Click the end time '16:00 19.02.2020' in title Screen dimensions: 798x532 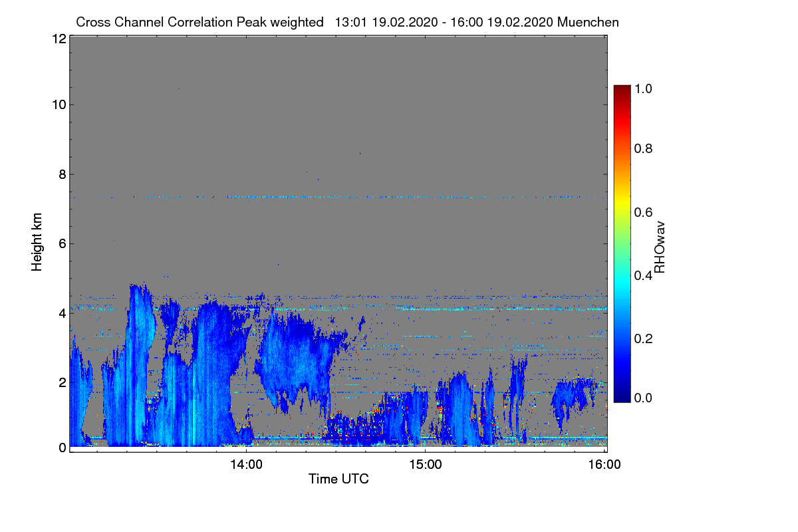(x=502, y=22)
